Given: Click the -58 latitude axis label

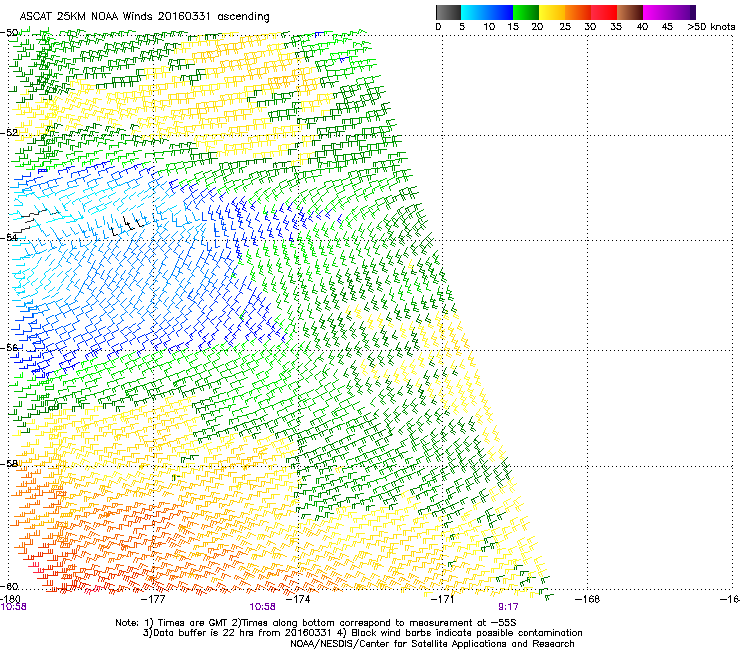Looking at the screenshot, I should (x=9, y=464).
